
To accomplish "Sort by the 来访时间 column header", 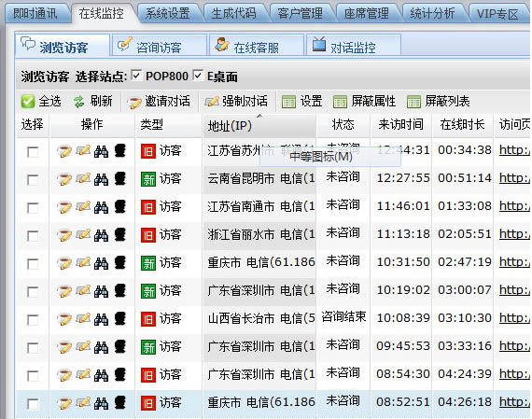I will [x=400, y=125].
